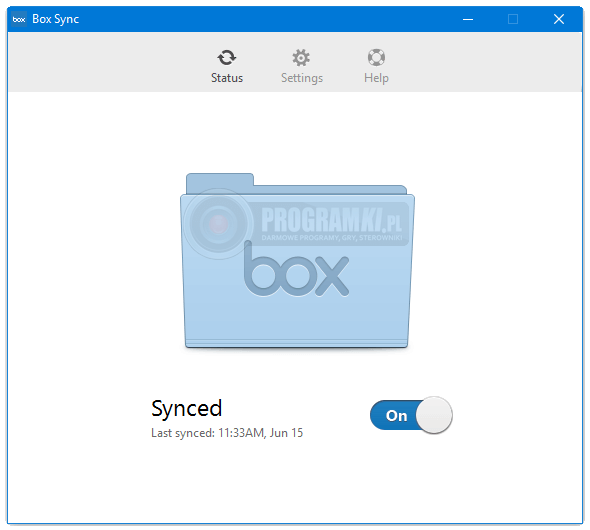This screenshot has width=590, height=530.
Task: Close the Box Sync window
Action: tap(559, 19)
